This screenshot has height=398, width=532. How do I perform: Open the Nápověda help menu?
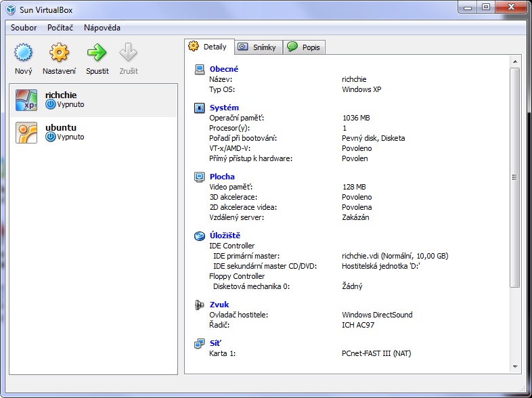click(x=102, y=28)
